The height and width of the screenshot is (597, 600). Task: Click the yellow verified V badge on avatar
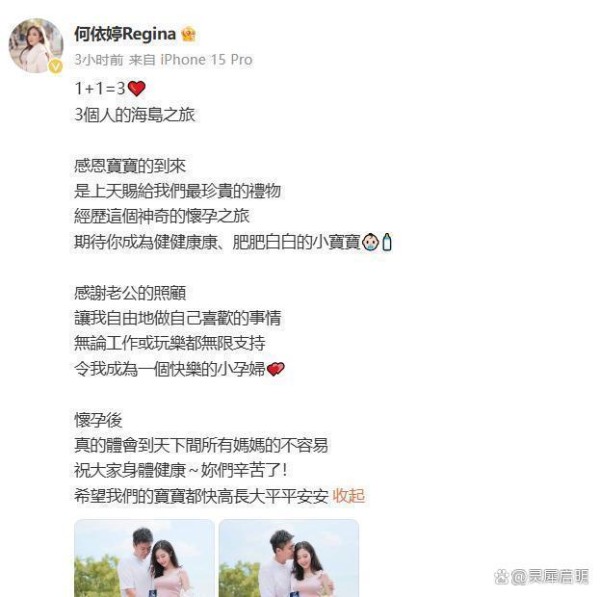click(56, 67)
